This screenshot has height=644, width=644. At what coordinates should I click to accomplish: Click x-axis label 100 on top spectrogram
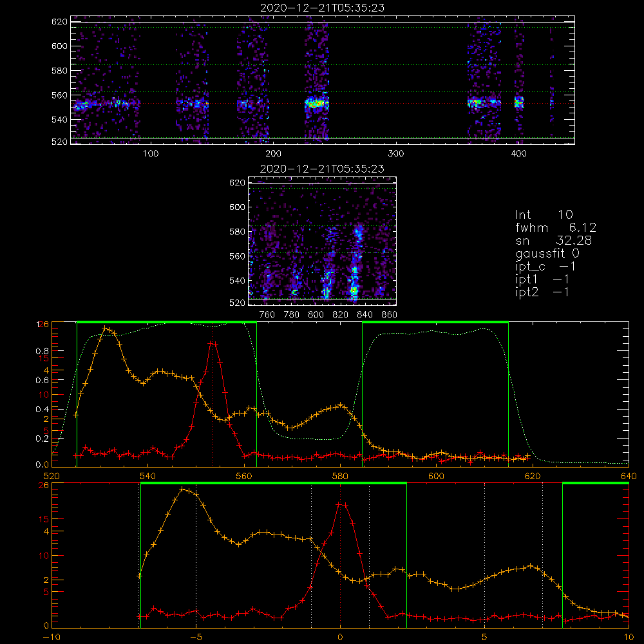pyautogui.click(x=151, y=154)
